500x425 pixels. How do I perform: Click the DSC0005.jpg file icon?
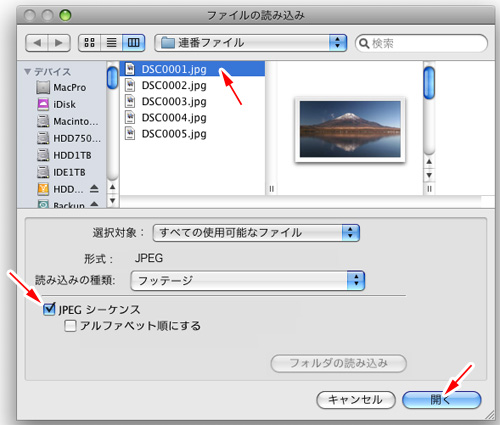point(130,134)
